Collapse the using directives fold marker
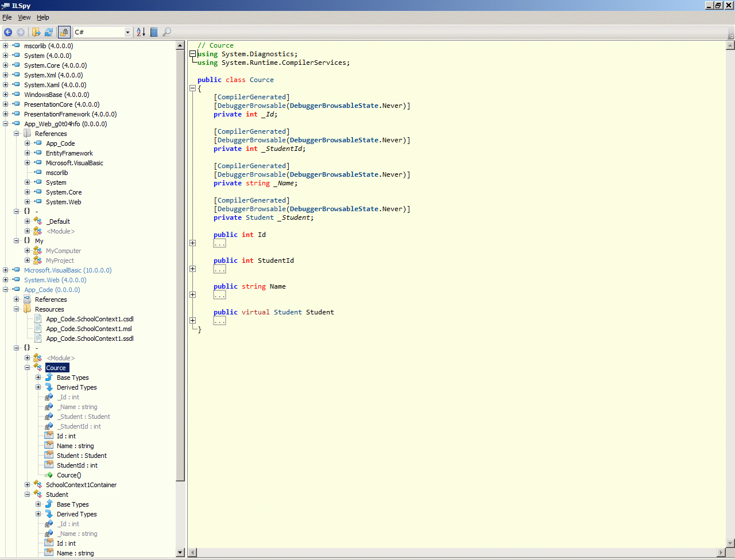The image size is (735, 560). pos(192,54)
